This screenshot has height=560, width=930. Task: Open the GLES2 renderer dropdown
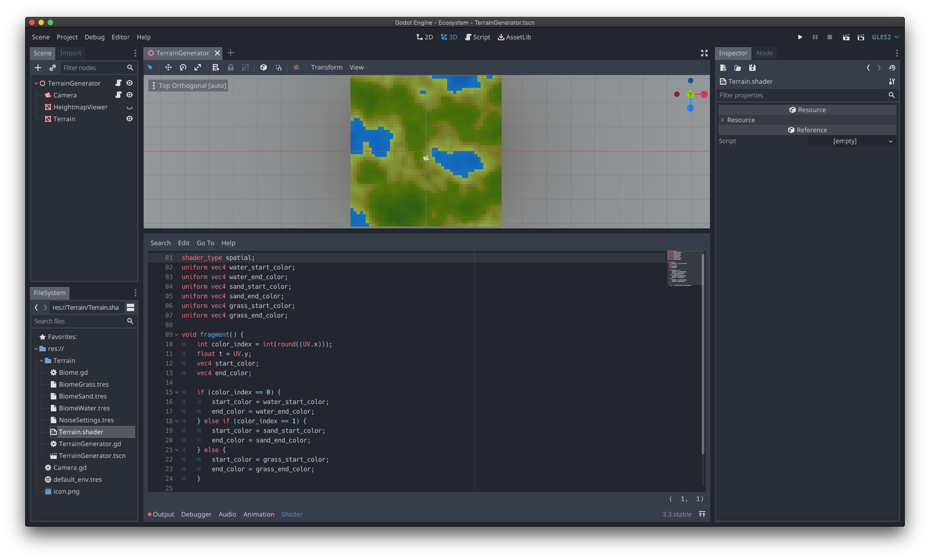point(885,37)
